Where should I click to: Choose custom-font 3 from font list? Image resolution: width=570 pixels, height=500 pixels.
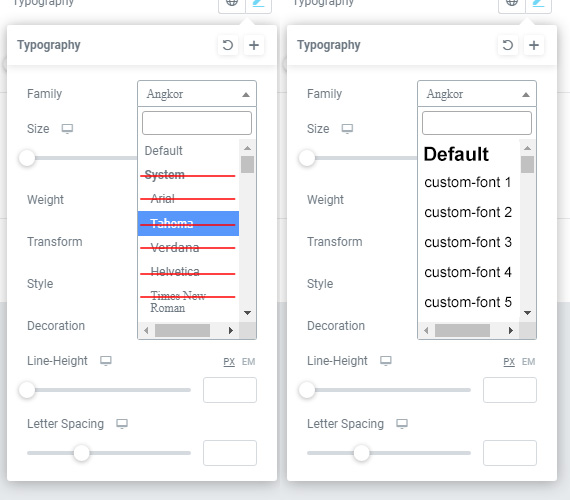[468, 242]
